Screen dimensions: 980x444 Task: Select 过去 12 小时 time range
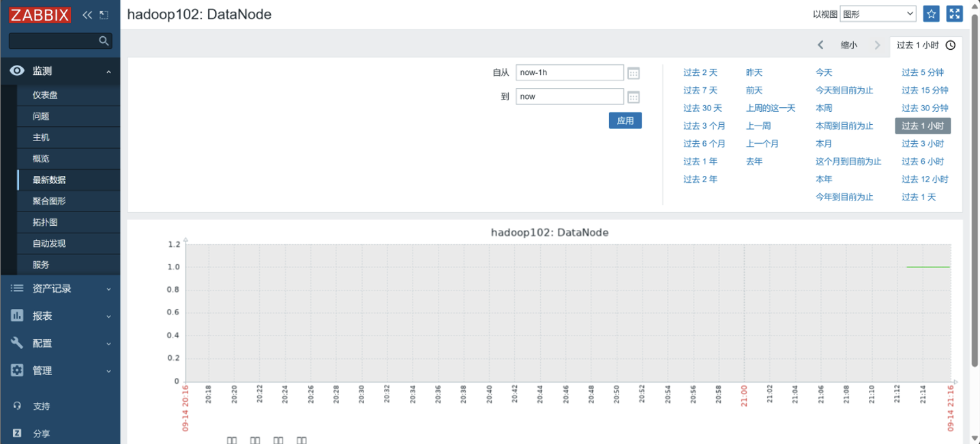925,179
